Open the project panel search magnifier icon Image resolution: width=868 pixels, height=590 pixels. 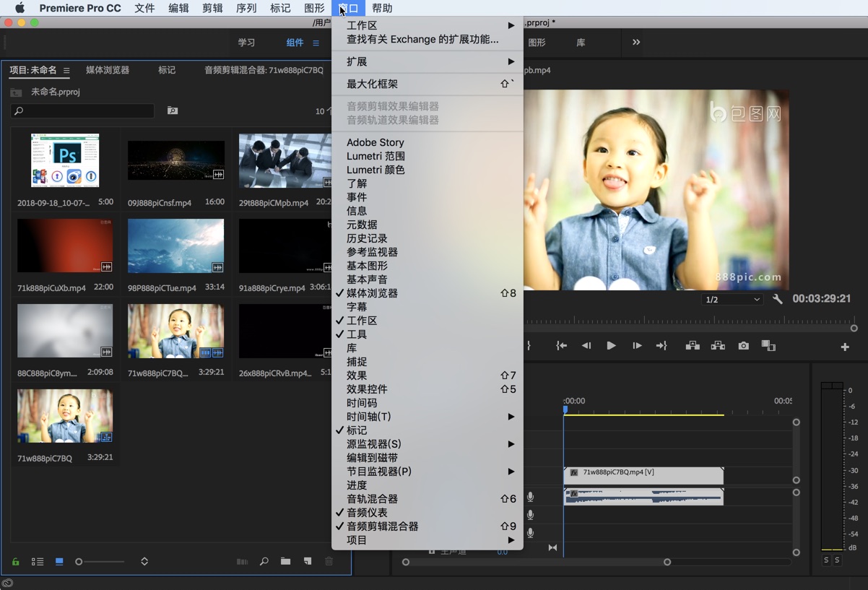(264, 561)
